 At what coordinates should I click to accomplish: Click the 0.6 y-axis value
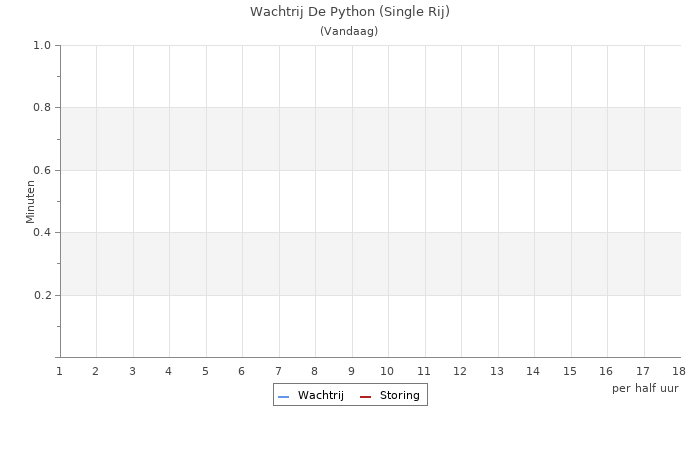42,170
